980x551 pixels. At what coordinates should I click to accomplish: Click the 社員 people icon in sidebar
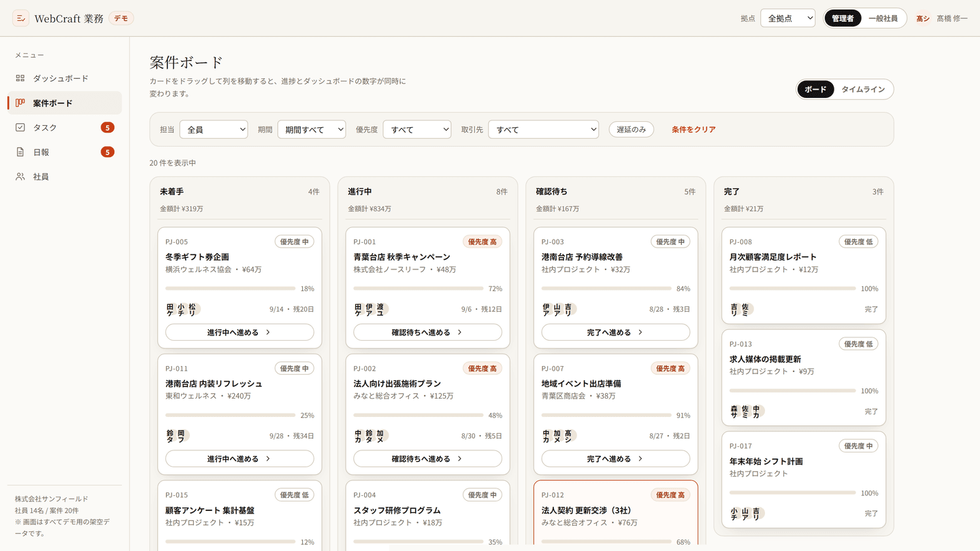pos(20,176)
